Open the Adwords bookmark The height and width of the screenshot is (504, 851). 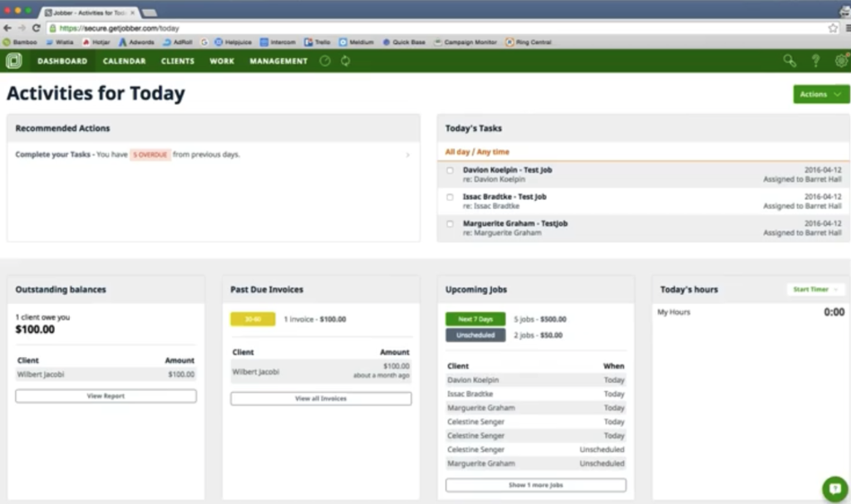tap(137, 42)
